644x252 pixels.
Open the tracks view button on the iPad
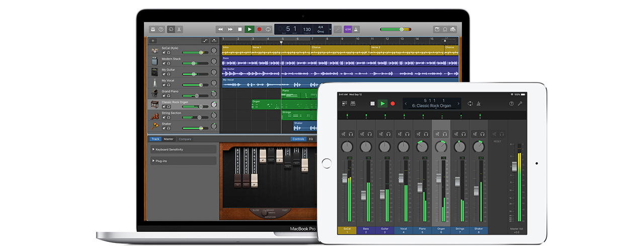coord(345,103)
